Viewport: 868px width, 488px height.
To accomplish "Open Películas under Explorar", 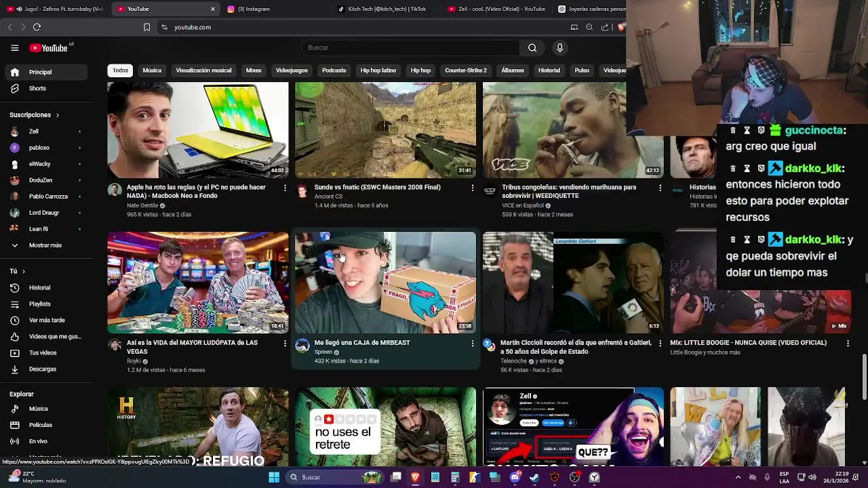I will click(46, 425).
